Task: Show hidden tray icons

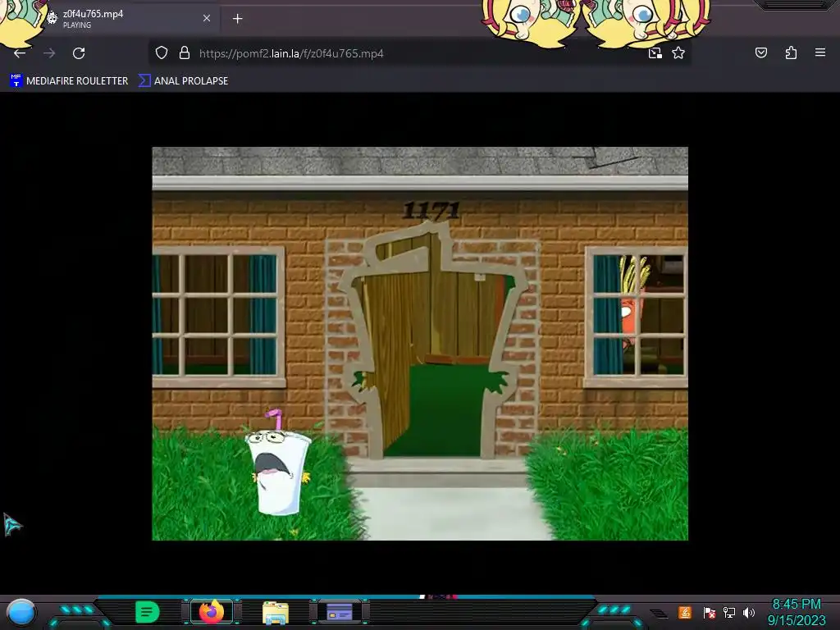Action: point(659,614)
